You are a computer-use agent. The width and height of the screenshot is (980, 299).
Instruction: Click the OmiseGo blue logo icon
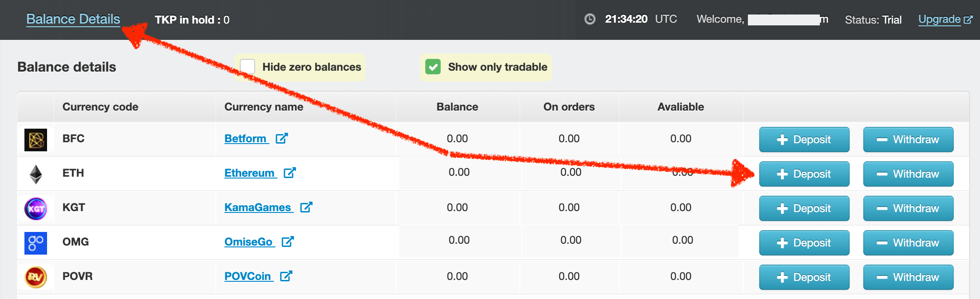point(36,243)
